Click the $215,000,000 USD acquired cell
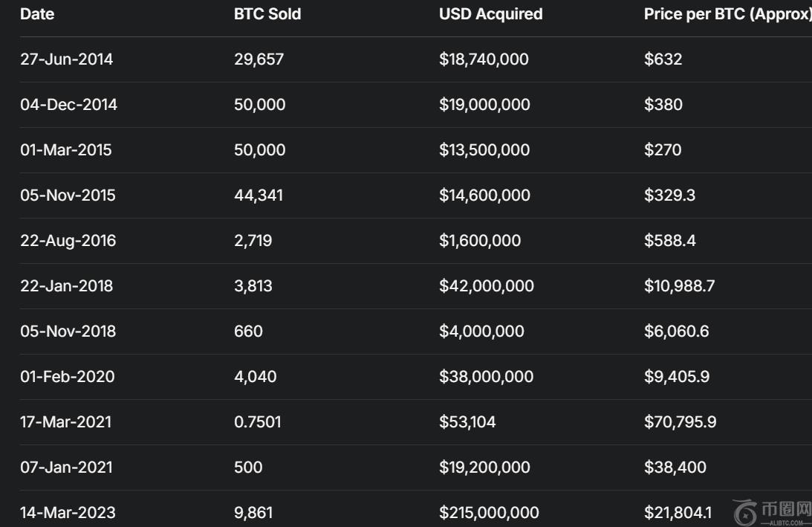The width and height of the screenshot is (812, 527). pos(489,513)
